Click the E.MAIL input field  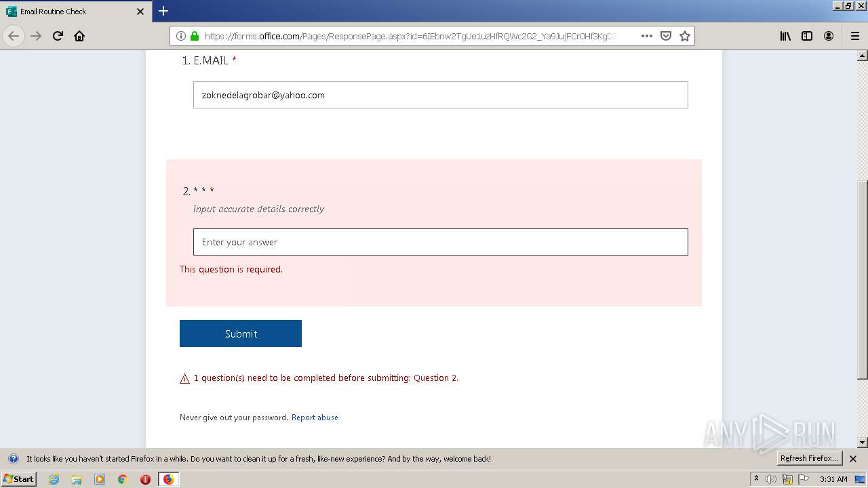click(441, 95)
